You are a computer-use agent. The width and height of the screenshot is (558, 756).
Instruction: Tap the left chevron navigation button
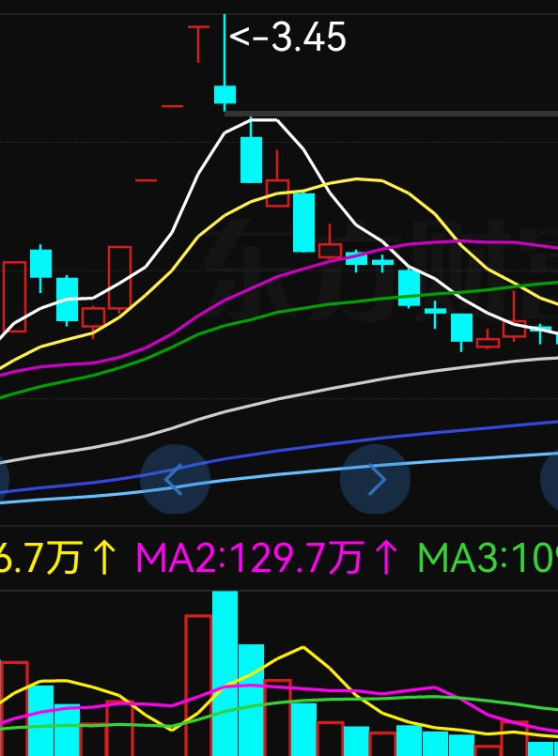click(175, 479)
